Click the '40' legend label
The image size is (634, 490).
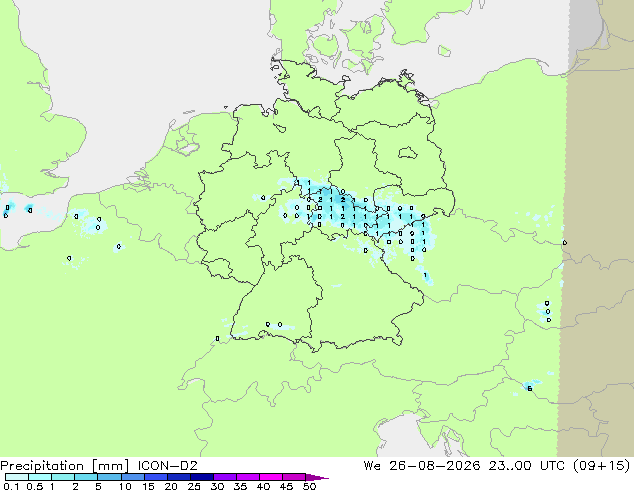coord(263,486)
